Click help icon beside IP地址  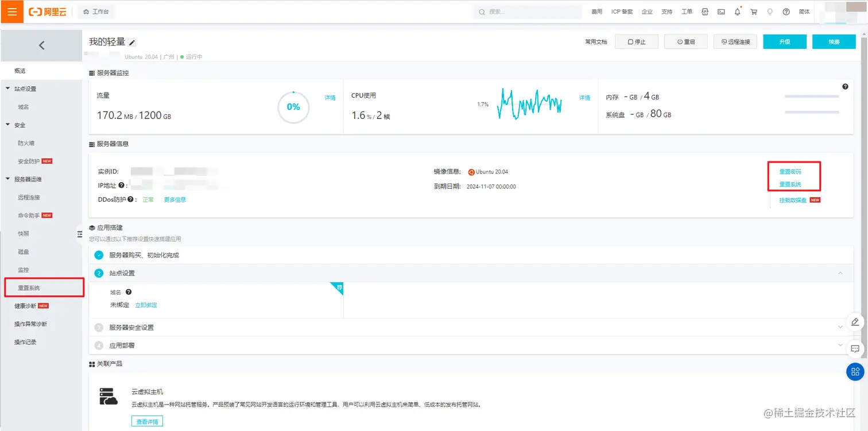coord(122,186)
